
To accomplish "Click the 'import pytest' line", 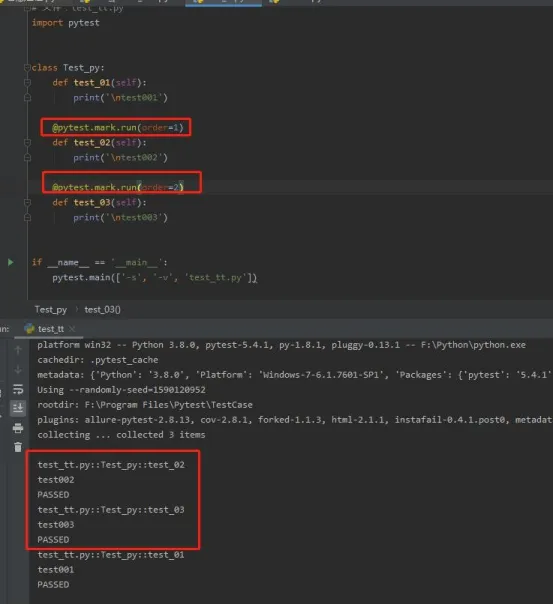I will click(66, 23).
